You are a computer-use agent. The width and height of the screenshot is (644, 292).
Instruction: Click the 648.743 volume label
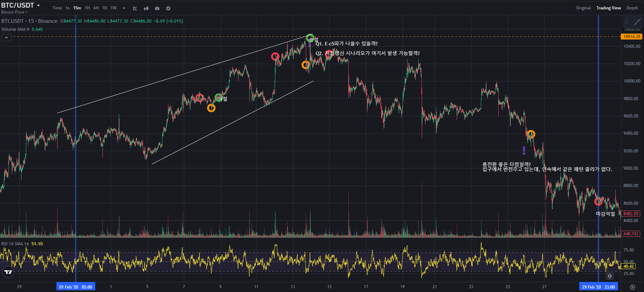[630, 234]
